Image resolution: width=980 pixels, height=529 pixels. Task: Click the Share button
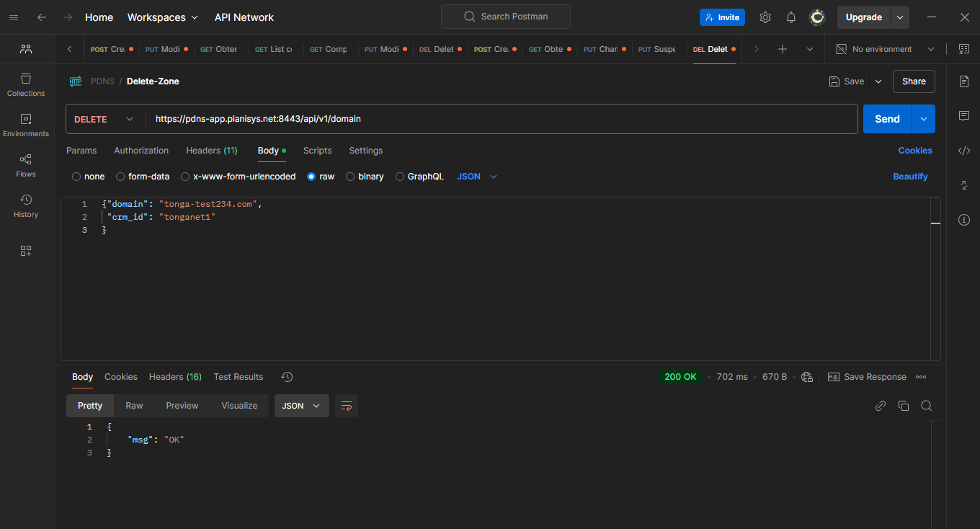click(914, 81)
